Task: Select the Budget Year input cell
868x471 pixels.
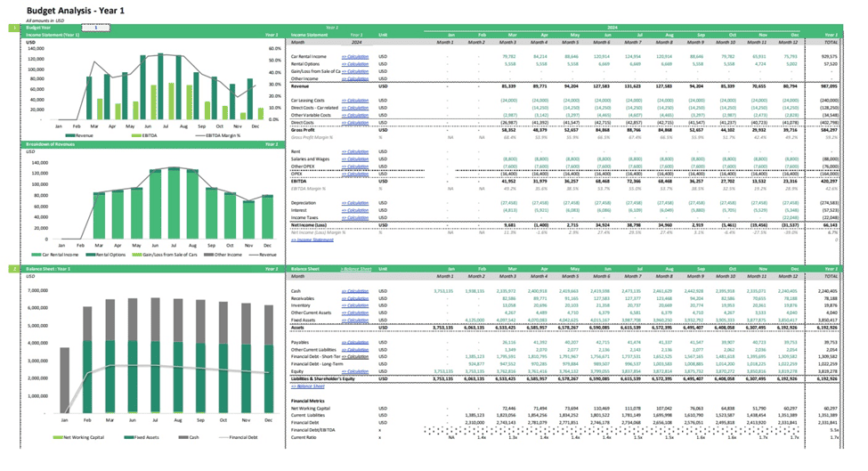Action: coord(95,27)
